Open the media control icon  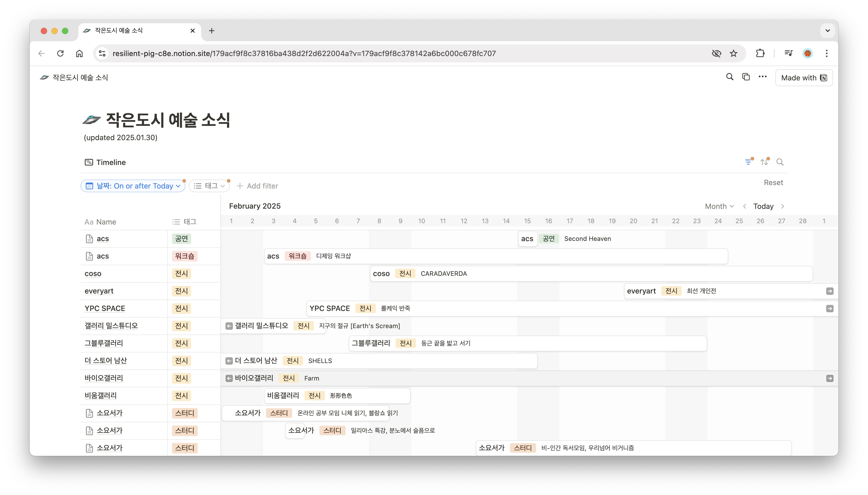tap(788, 53)
